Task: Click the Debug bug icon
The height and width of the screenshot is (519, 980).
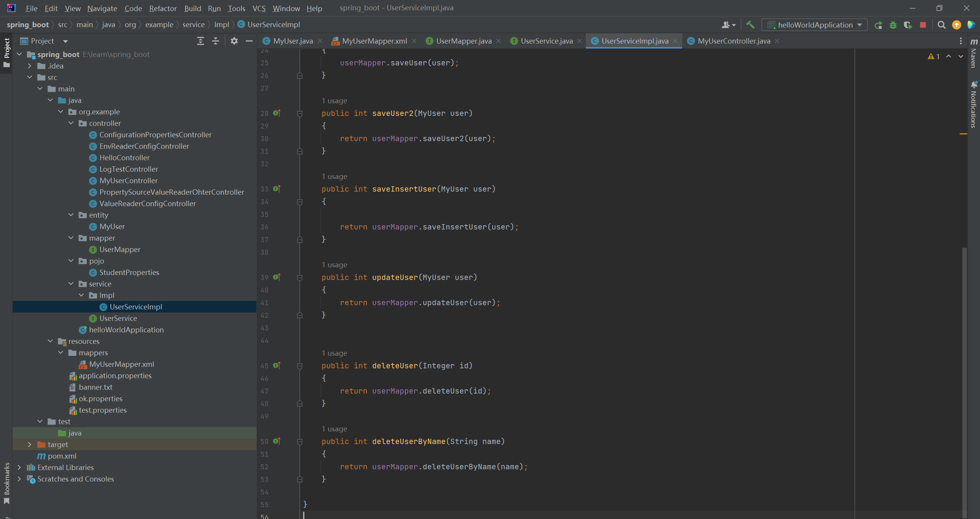Action: [x=893, y=25]
